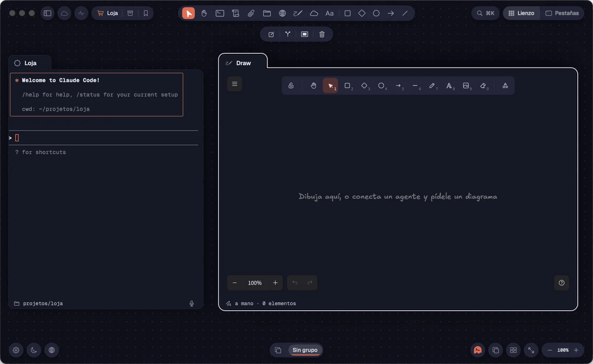Click the fork branch icon

tap(288, 34)
